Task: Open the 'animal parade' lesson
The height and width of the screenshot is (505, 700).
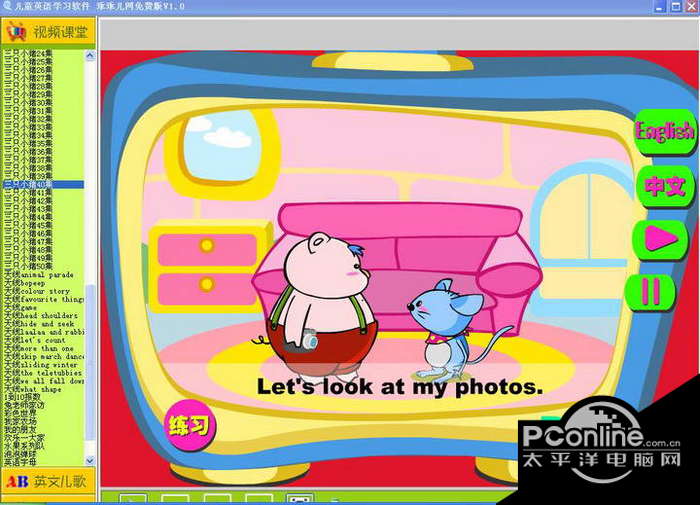Action: [38, 275]
